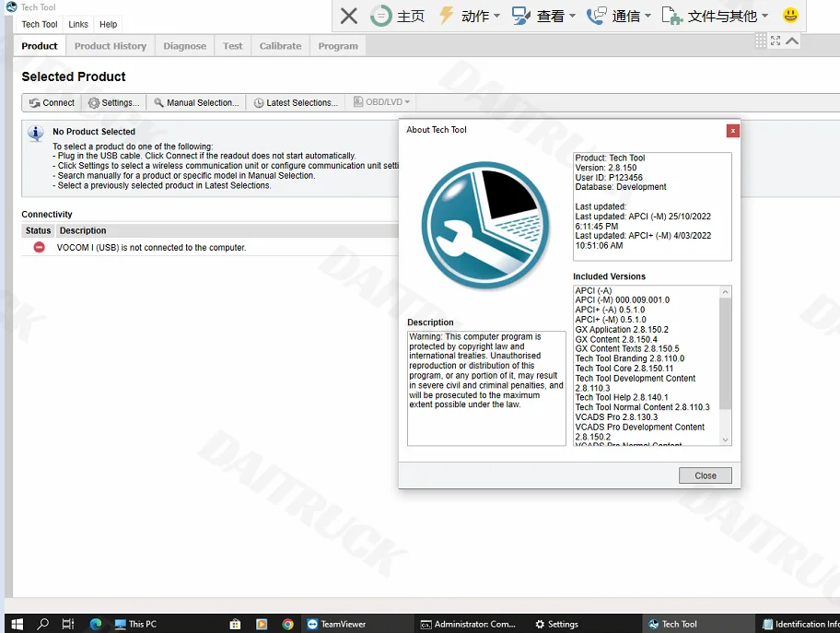Open the Help menu
Viewport: 840px width, 633px height.
pos(108,24)
